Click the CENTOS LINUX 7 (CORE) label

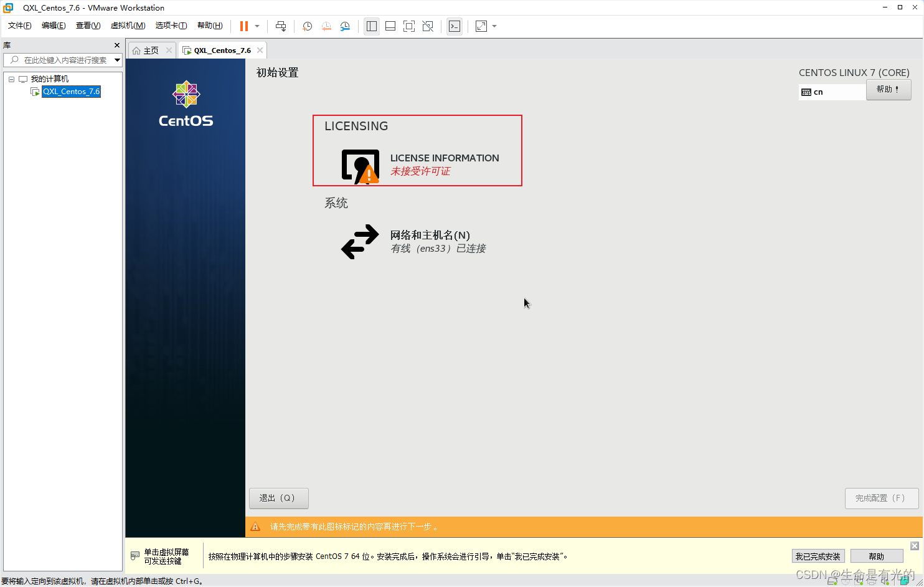[x=854, y=73]
